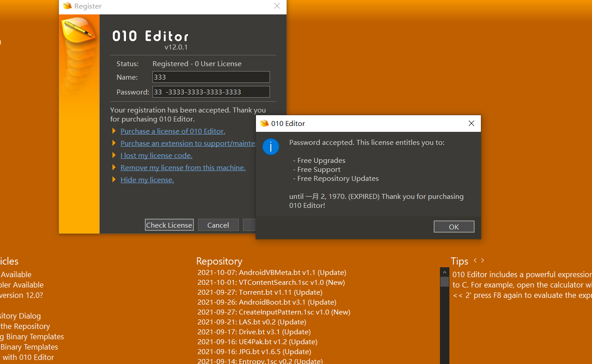Viewport: 592px width, 364px height.
Task: Open the Purchase a license of 010 Editor link
Action: [x=173, y=131]
